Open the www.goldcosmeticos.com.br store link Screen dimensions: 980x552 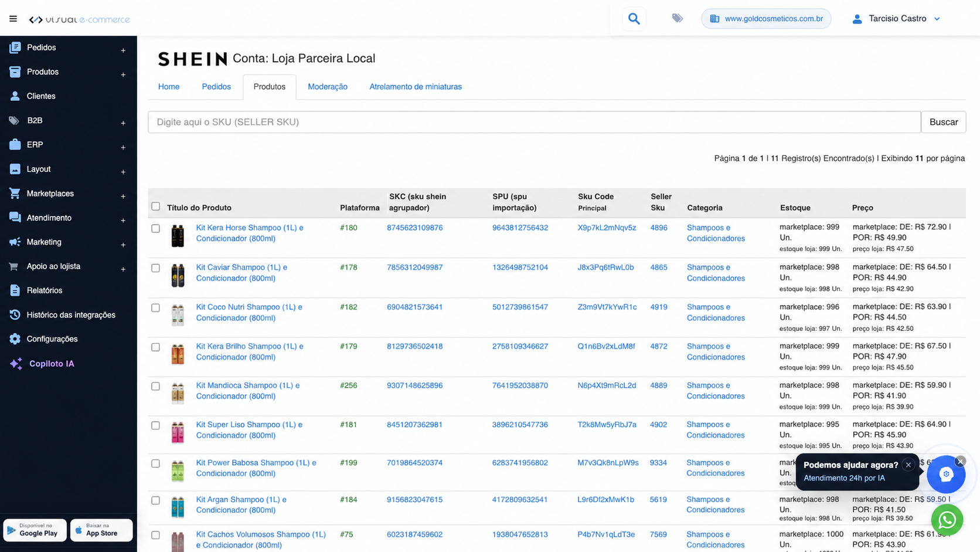tap(766, 19)
